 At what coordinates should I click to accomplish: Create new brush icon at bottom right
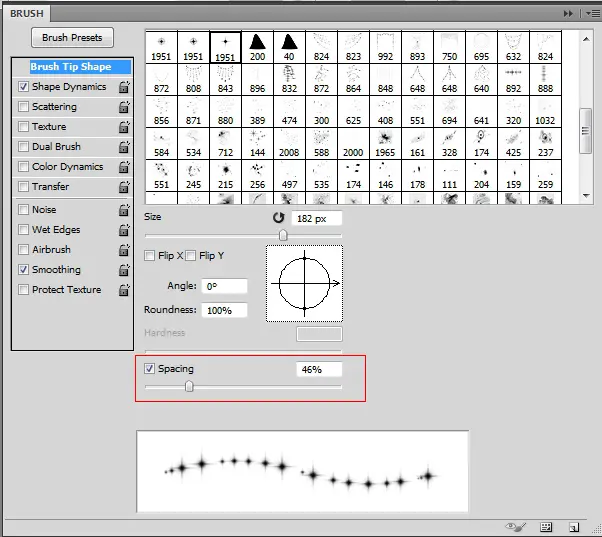[574, 527]
